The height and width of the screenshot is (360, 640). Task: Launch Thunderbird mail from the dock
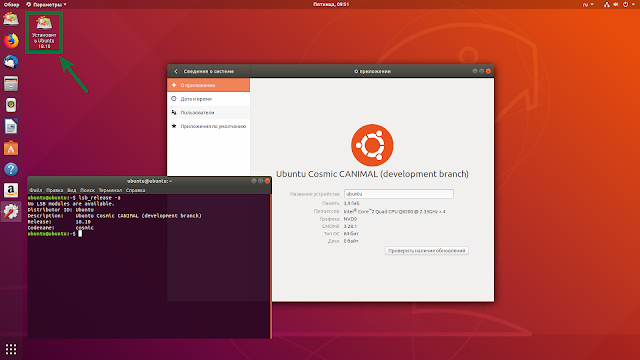pos(11,62)
